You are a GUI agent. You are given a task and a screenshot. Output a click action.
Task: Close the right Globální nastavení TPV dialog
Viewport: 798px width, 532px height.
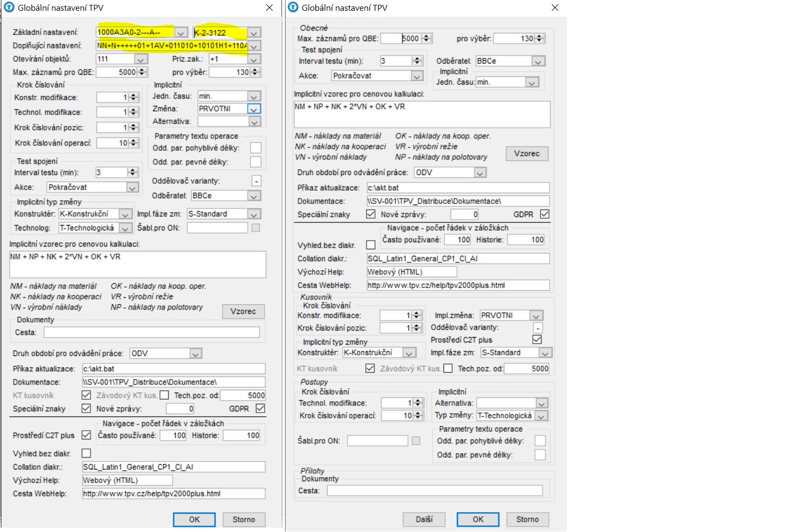point(554,8)
